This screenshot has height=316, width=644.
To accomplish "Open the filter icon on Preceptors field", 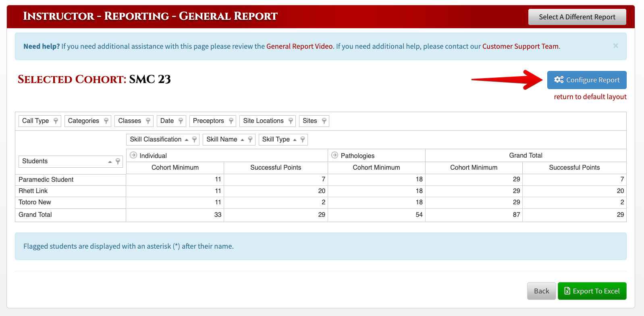I will (231, 121).
